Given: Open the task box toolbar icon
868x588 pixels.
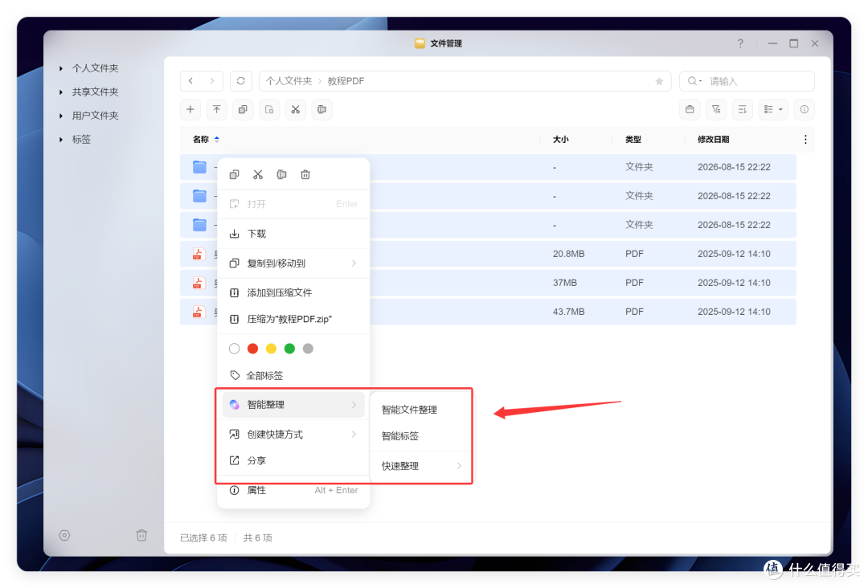Looking at the screenshot, I should 690,109.
